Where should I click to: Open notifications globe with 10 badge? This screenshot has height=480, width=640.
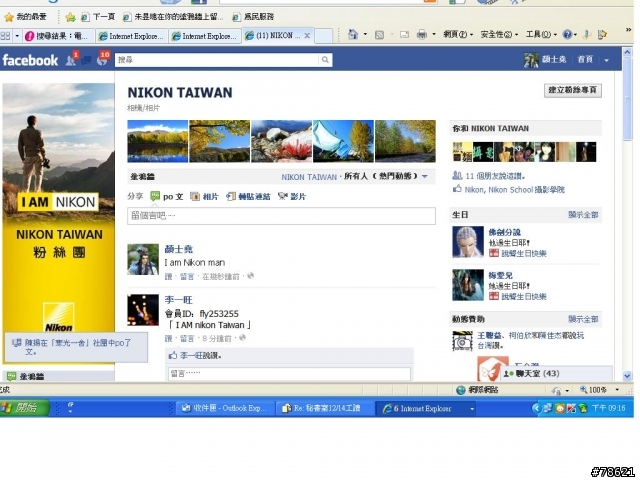[x=102, y=60]
